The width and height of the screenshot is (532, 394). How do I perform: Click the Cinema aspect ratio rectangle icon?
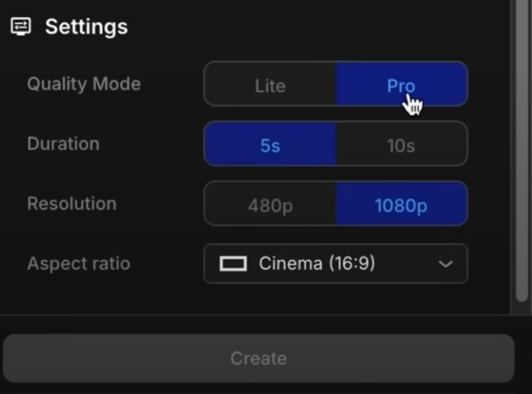(x=233, y=264)
